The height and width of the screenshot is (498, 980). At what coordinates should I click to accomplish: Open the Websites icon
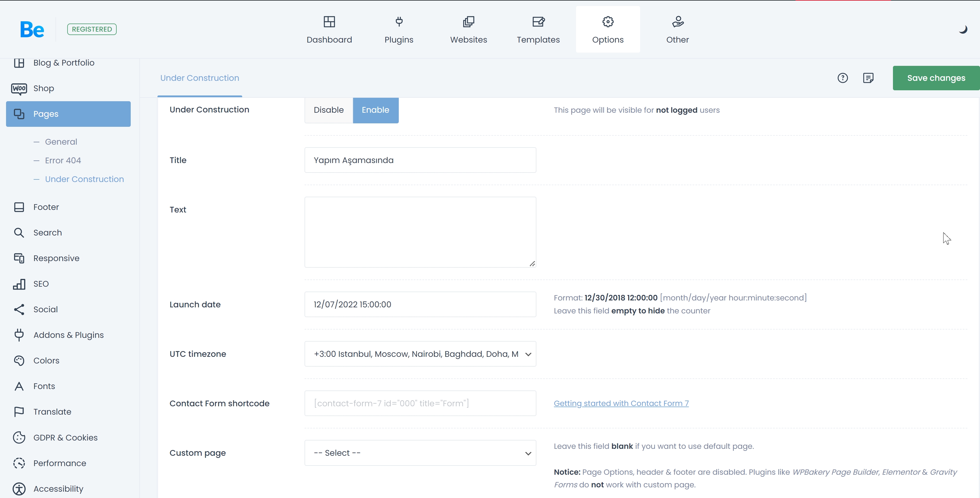tap(468, 22)
